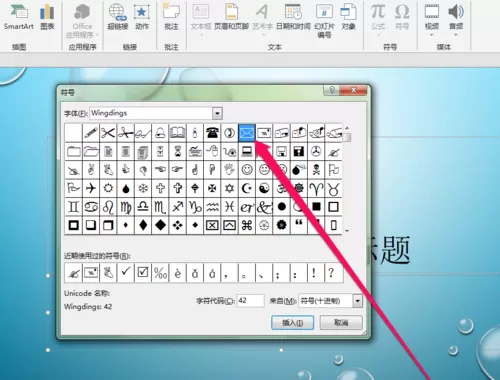Expand the 公式 equation dropdown

click(378, 34)
